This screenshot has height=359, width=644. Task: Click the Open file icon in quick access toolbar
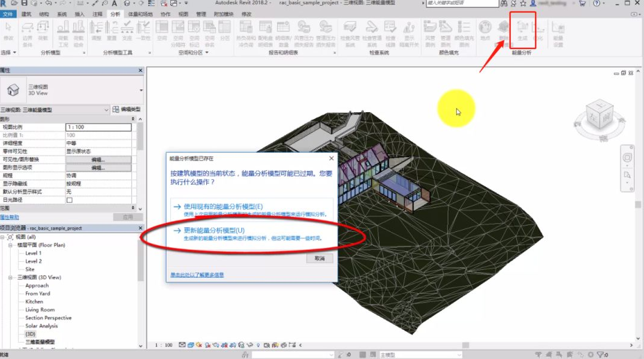point(14,3)
